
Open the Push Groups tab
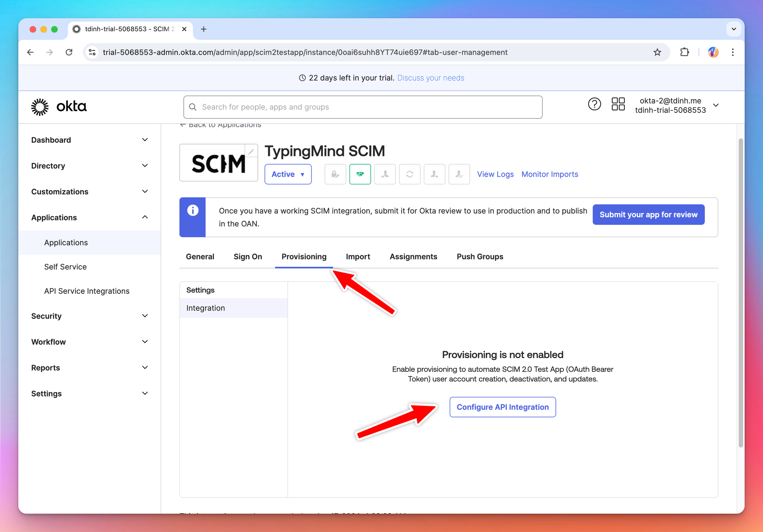pyautogui.click(x=480, y=257)
